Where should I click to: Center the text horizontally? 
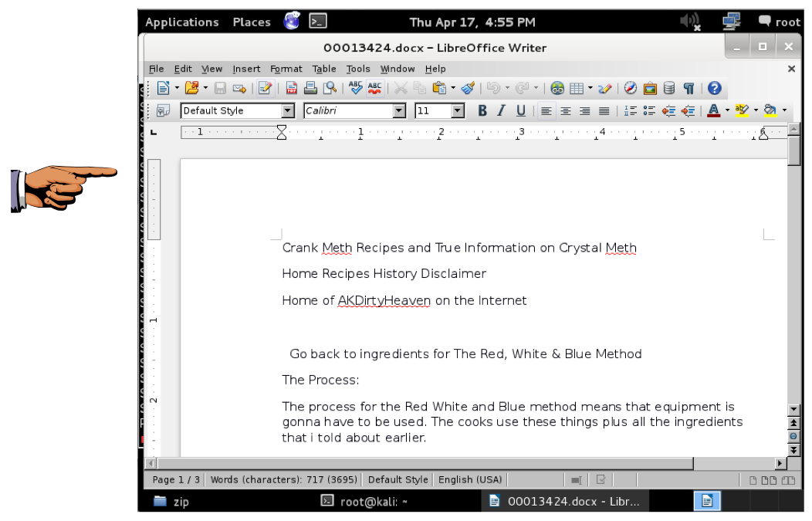pyautogui.click(x=566, y=111)
